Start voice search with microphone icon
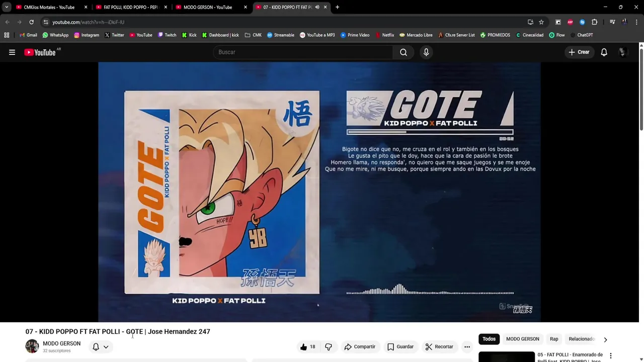644x362 pixels. point(426,52)
